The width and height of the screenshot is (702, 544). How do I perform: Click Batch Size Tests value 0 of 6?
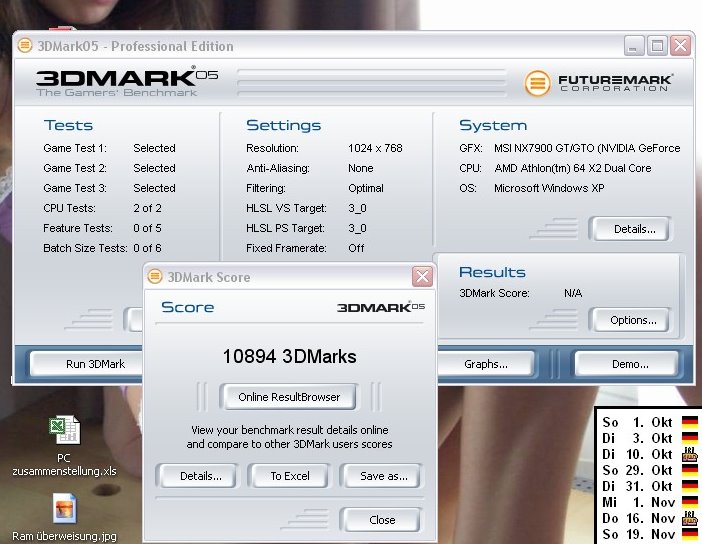(x=147, y=248)
